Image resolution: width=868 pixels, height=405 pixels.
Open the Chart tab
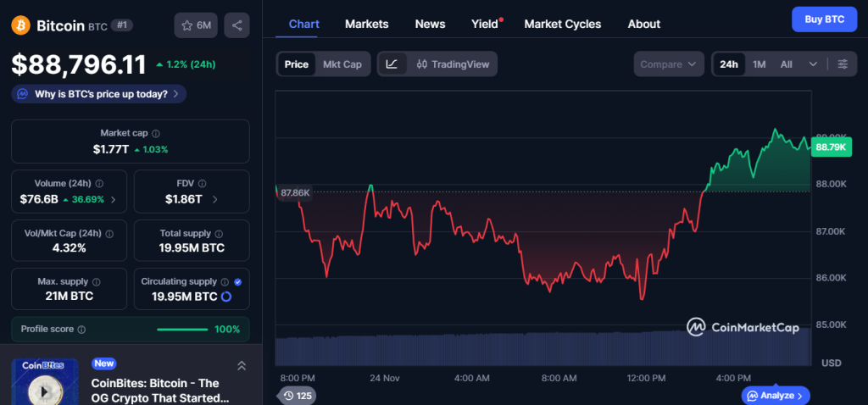pyautogui.click(x=304, y=24)
